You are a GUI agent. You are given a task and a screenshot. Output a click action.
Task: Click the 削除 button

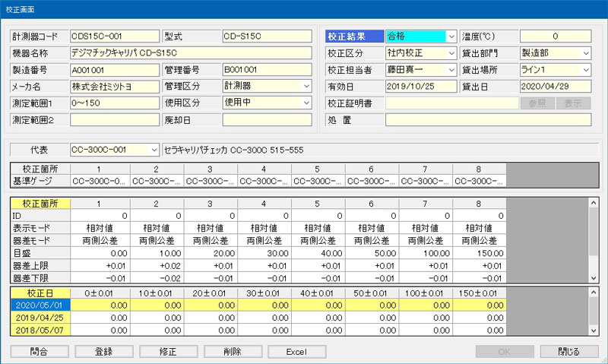(233, 352)
